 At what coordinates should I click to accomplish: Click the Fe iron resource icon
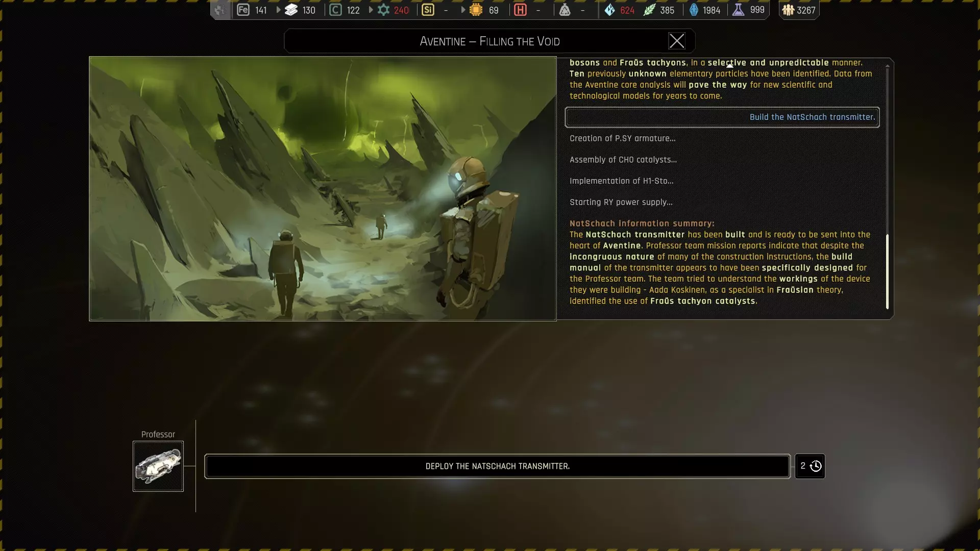(x=243, y=10)
